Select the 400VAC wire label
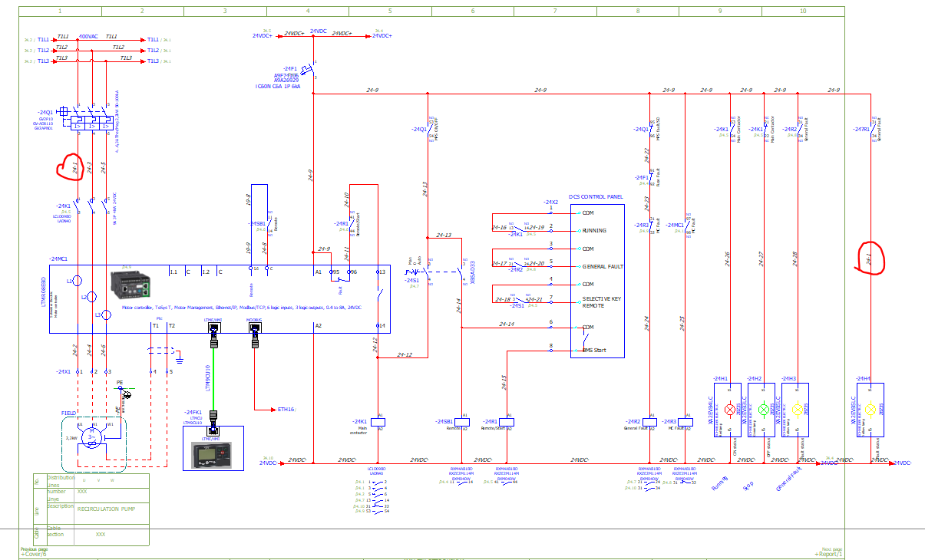This screenshot has height=560, width=925. (88, 36)
